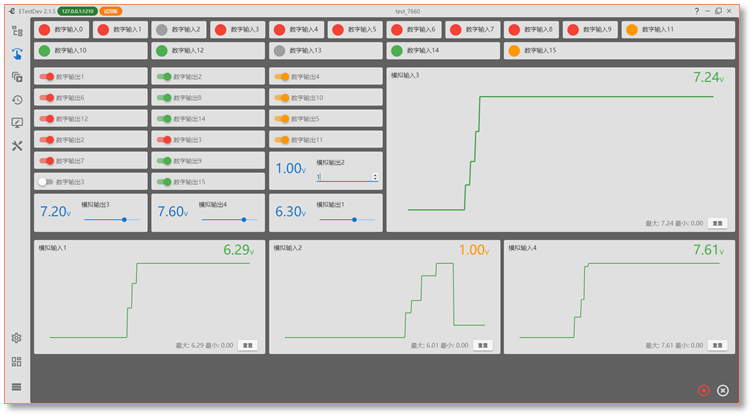The image size is (753, 417).
Task: Toggle the 数字输出5 switch
Action: (282, 119)
